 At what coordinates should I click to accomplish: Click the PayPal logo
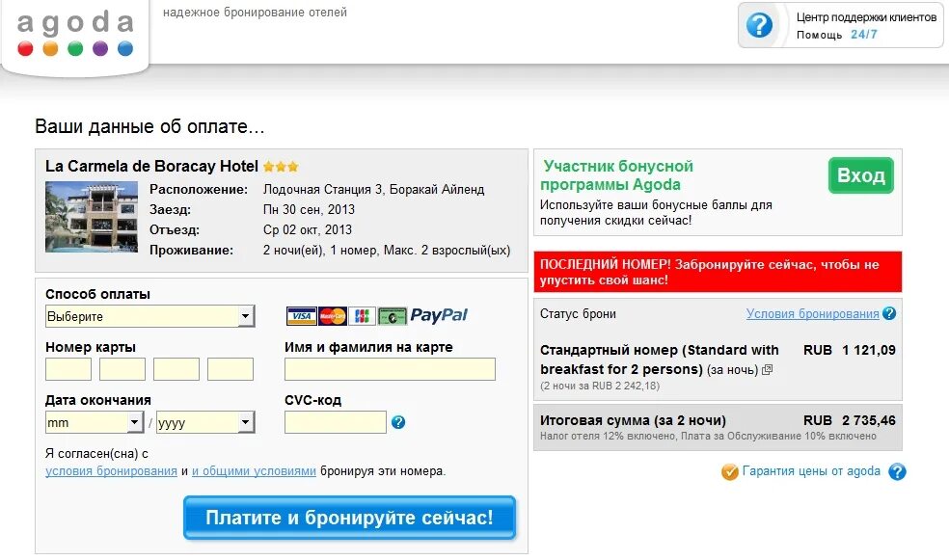[439, 315]
